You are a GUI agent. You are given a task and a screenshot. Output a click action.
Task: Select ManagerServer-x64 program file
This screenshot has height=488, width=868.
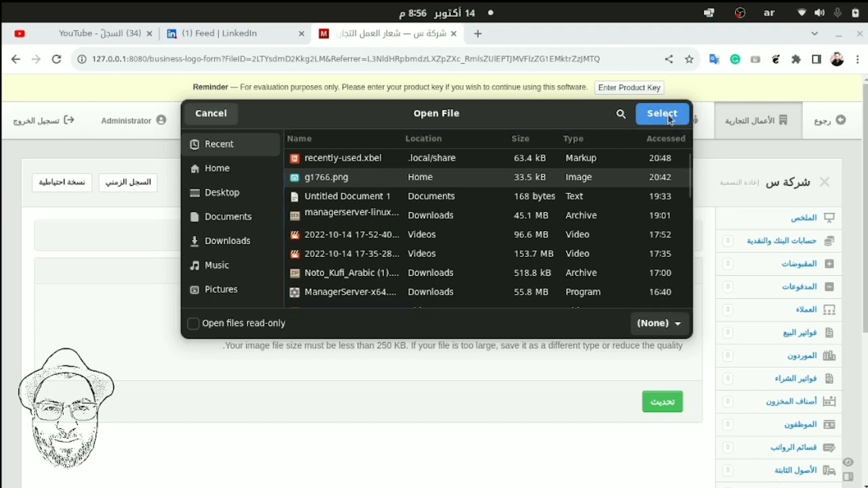[x=486, y=292]
